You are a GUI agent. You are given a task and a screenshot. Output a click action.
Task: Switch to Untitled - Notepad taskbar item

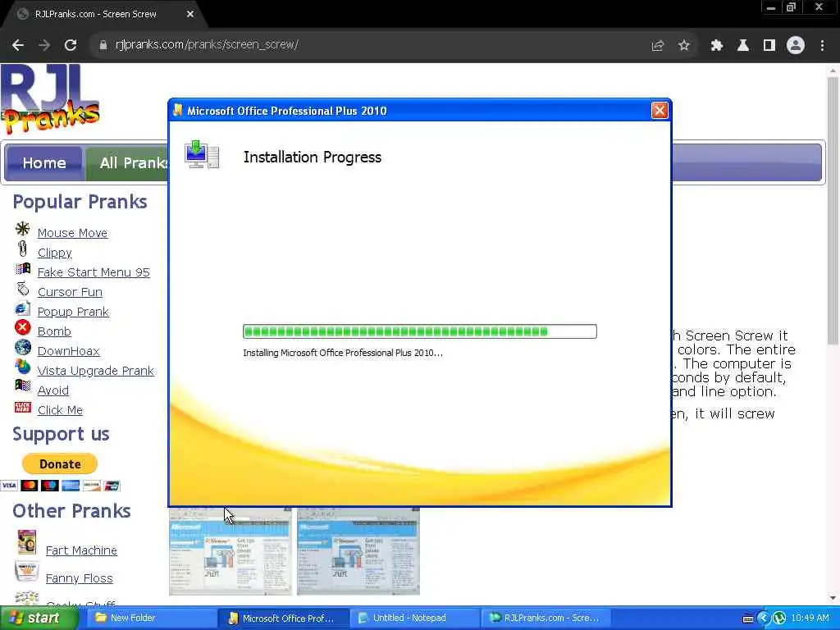[x=413, y=619]
